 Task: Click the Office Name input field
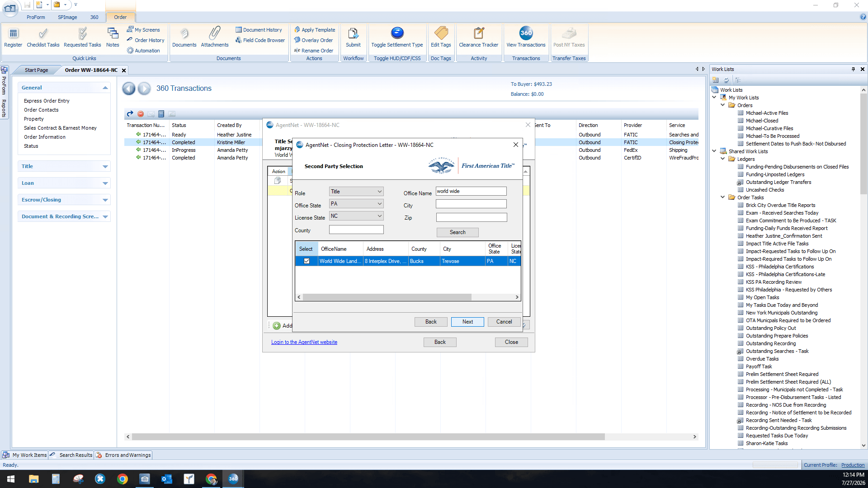click(x=471, y=192)
